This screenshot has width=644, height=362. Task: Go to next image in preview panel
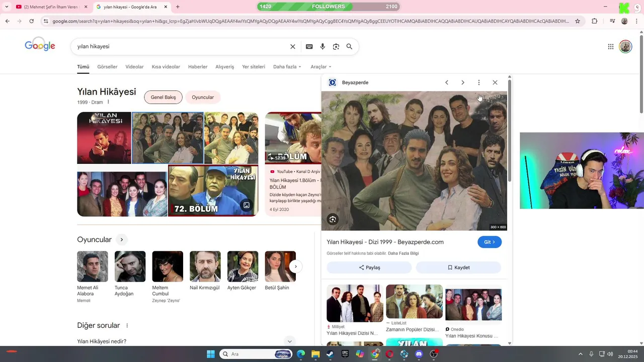[x=463, y=82]
